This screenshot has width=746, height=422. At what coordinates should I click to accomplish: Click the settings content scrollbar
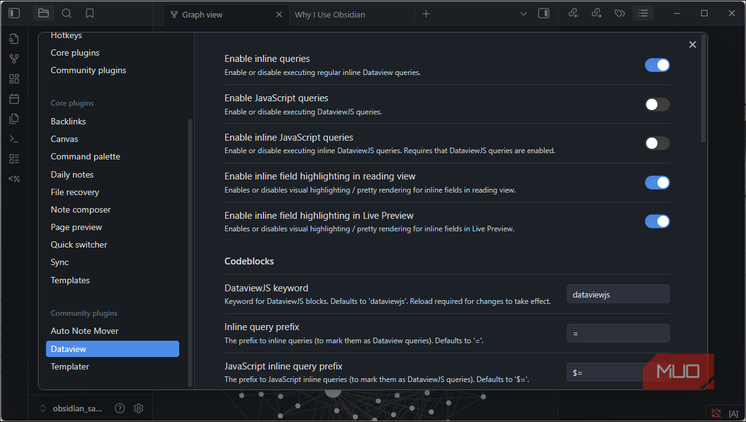(x=703, y=89)
